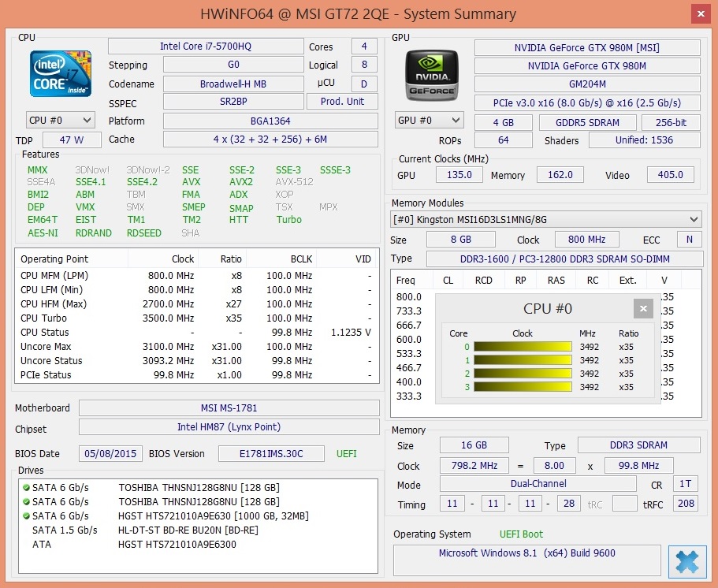The width and height of the screenshot is (718, 588).
Task: Click the BIOS date "05/08/2015"
Action: tap(110, 454)
